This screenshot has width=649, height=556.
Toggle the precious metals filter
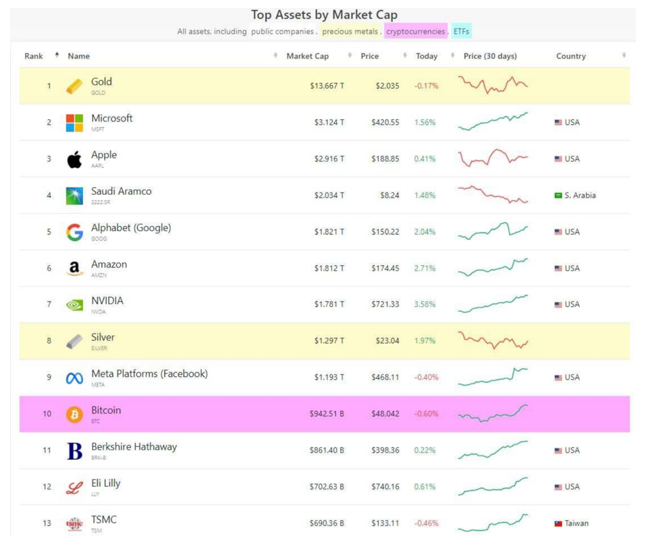point(350,32)
